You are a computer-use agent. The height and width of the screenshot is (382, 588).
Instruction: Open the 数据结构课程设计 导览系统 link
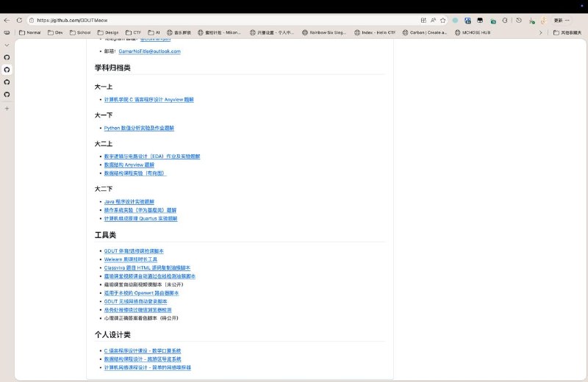click(x=143, y=359)
